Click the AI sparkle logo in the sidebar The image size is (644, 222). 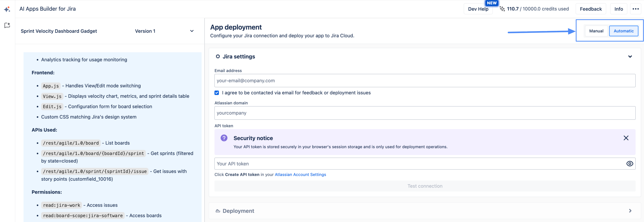click(x=7, y=9)
